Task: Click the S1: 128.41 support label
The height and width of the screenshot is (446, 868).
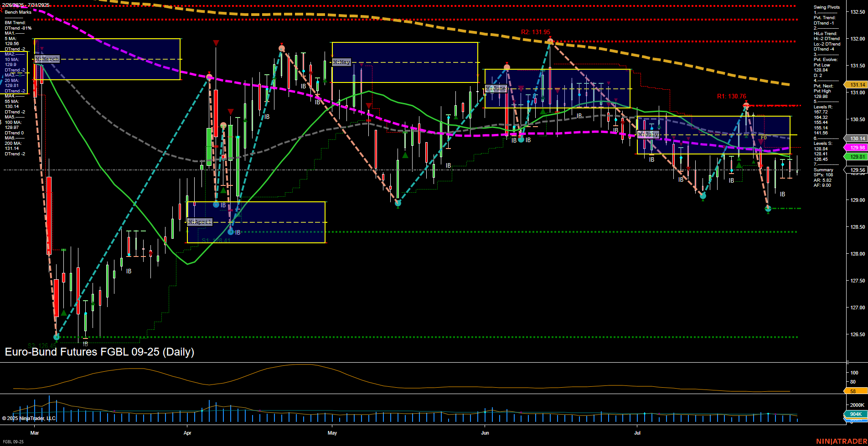Action: (x=216, y=241)
